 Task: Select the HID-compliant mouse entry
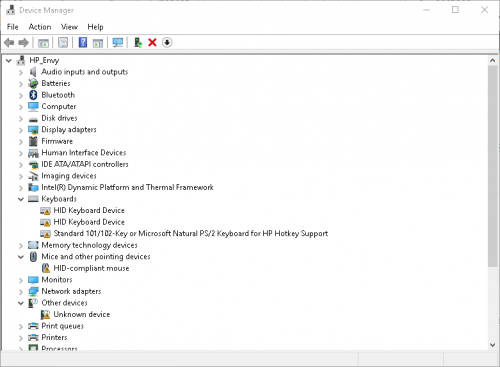coord(91,268)
